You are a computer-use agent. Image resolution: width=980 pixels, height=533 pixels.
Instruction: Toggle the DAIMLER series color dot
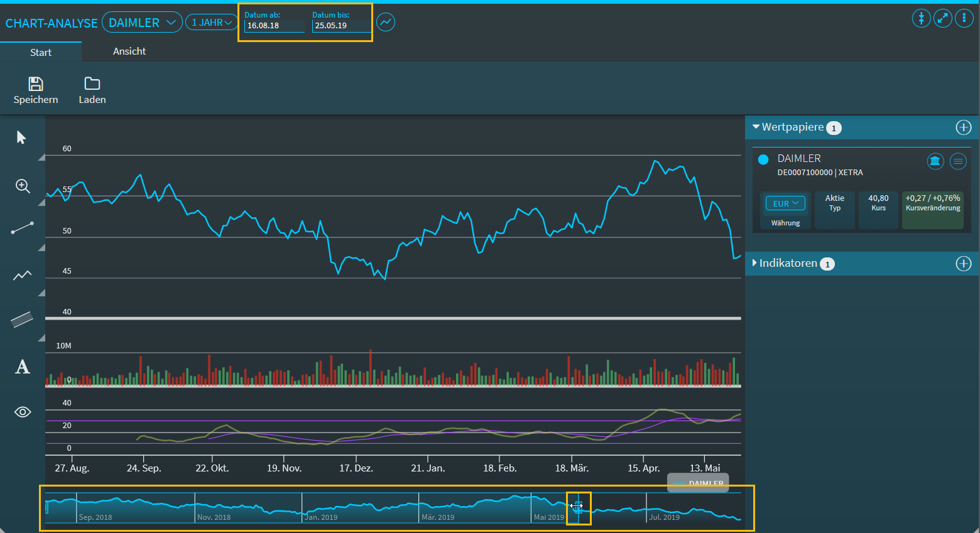[763, 159]
